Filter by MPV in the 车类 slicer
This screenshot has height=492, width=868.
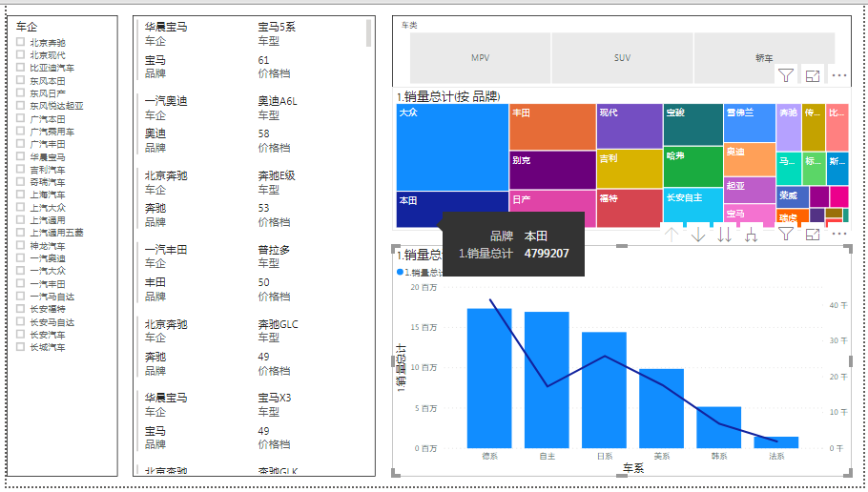point(480,57)
